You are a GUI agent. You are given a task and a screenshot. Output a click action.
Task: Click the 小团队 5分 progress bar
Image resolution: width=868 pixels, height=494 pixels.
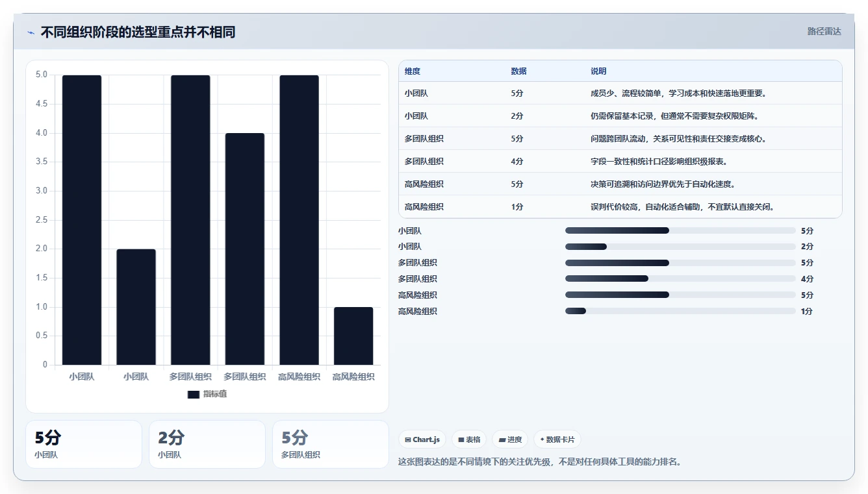(x=680, y=230)
